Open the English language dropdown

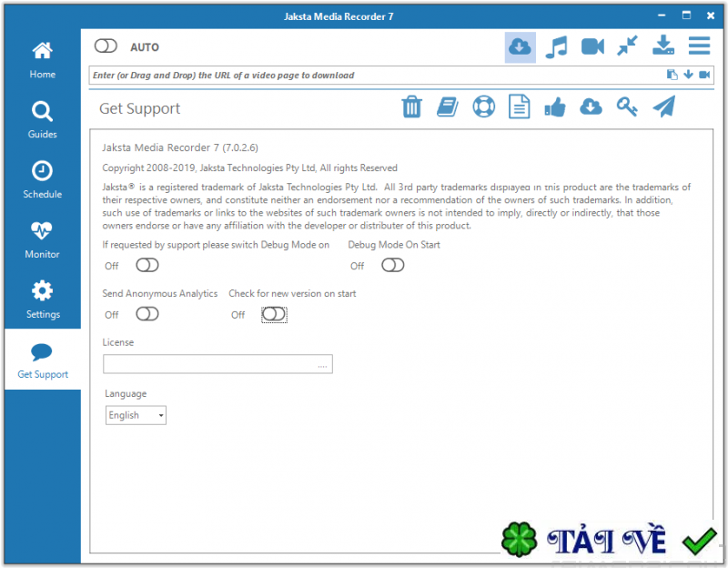point(136,415)
